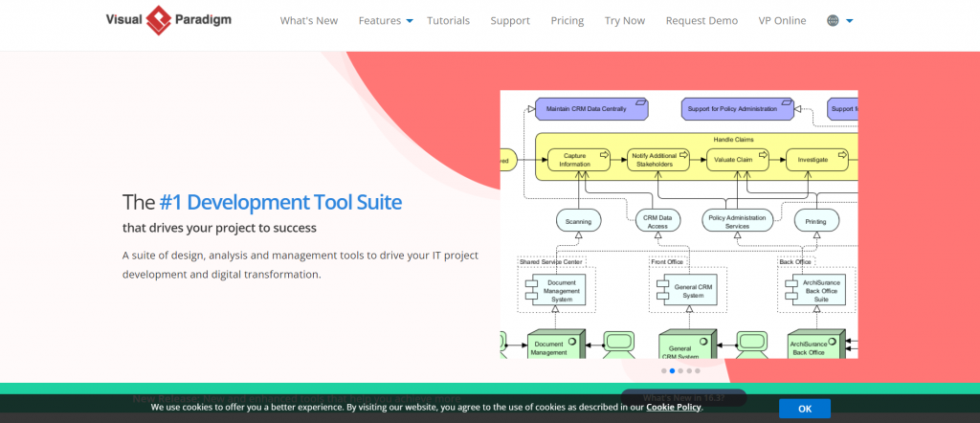Viewport: 980px width, 423px height.
Task: Click the 'Front Office' group label
Action: click(667, 262)
